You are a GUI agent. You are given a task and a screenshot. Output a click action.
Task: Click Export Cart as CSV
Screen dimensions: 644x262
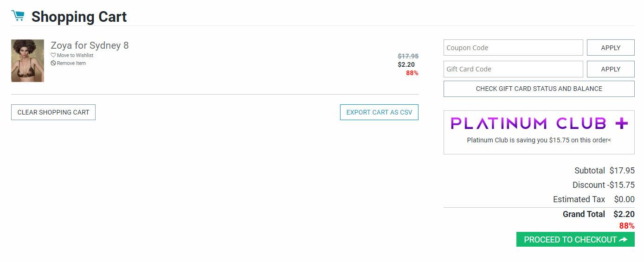379,112
